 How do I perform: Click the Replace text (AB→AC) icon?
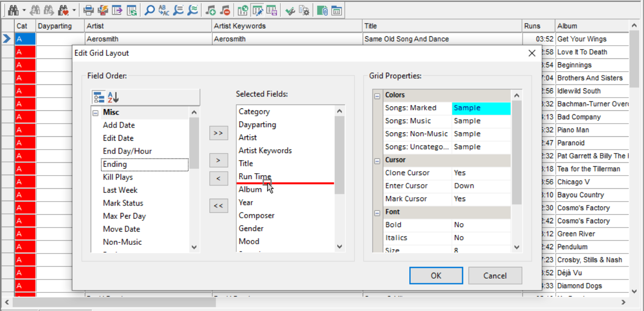coord(164,10)
